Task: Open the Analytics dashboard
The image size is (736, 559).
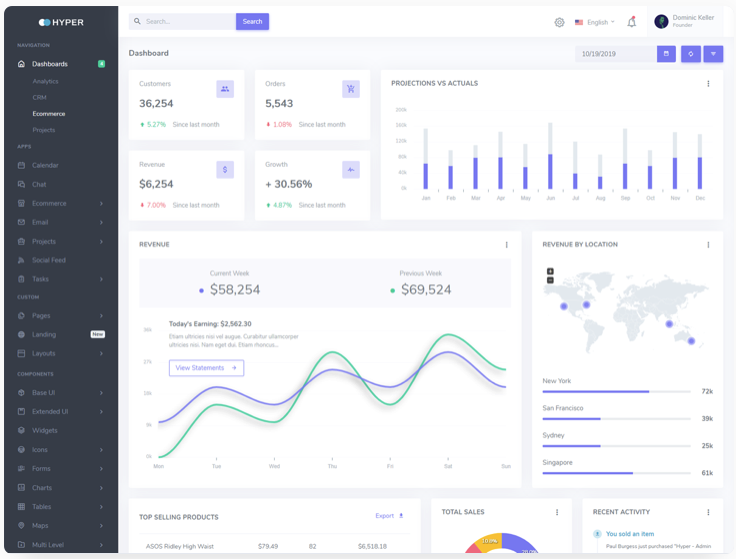Action: click(x=46, y=81)
